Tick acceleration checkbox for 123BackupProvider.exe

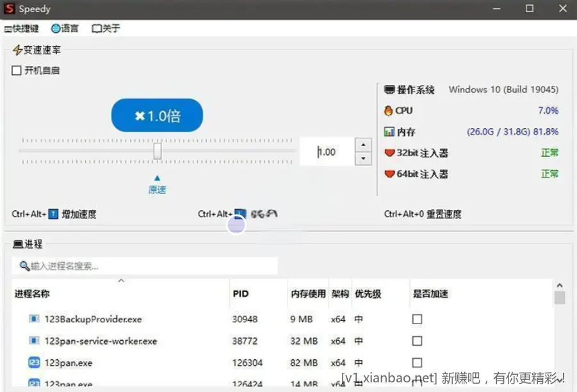[417, 319]
